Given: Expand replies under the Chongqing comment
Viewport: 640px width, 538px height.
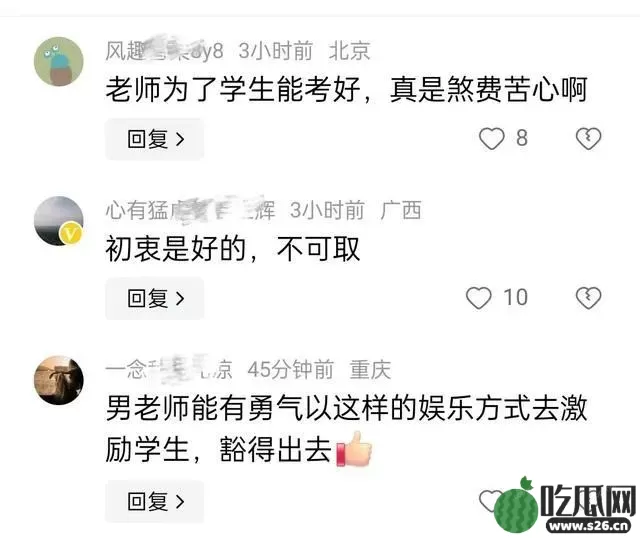Looking at the screenshot, I should [155, 501].
